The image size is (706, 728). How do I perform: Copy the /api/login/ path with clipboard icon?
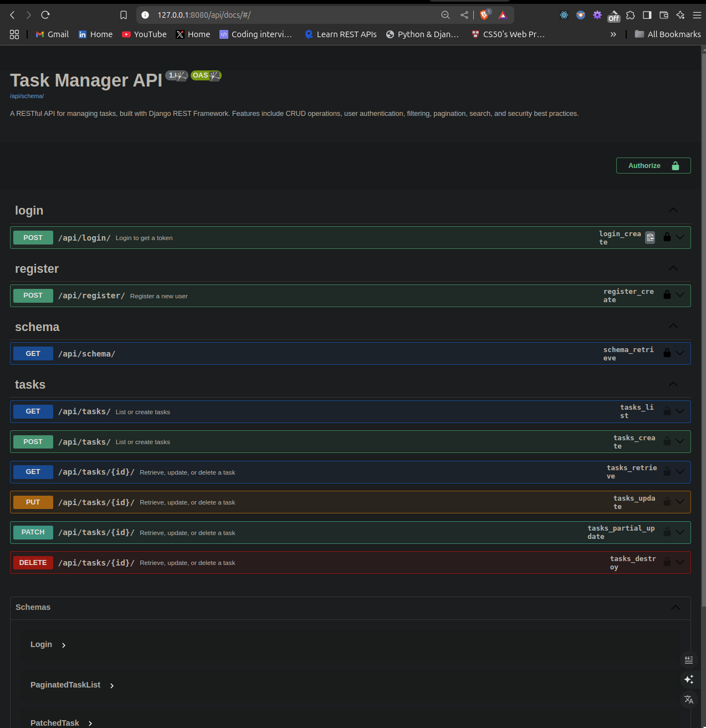click(x=651, y=237)
